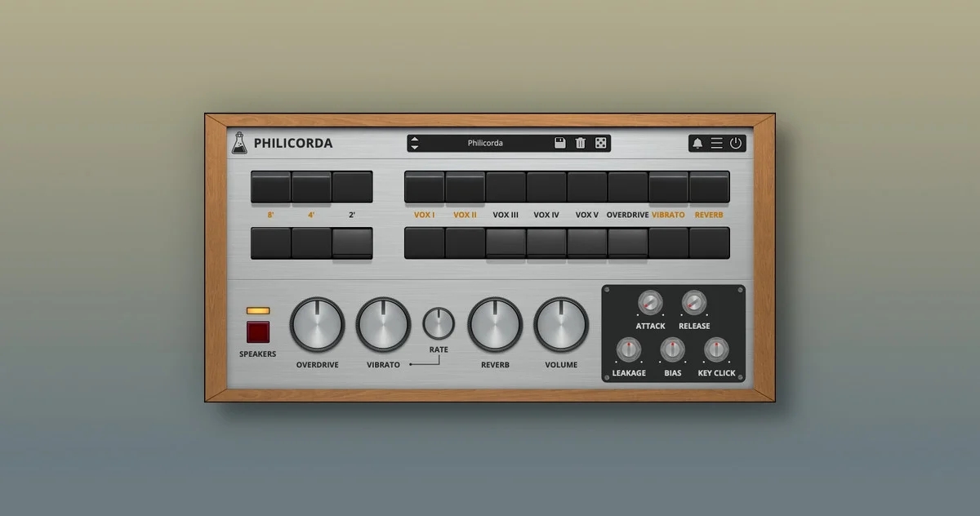
Task: Click the PHILICORDA title text
Action: coord(293,143)
